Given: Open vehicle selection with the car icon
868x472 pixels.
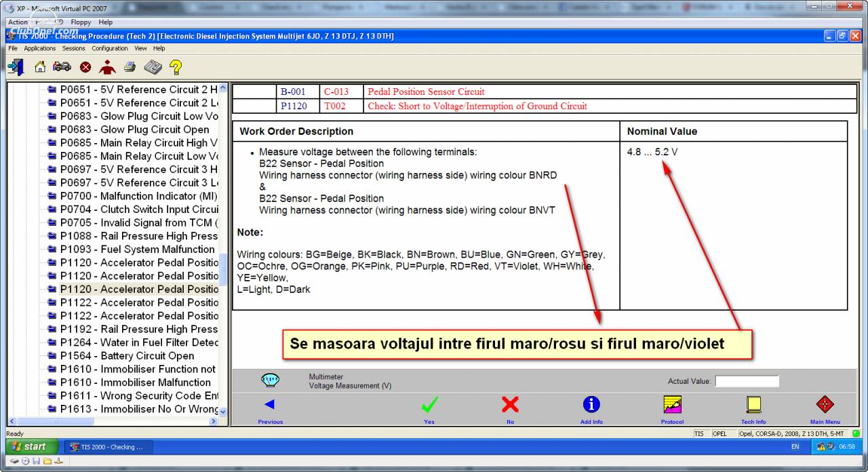Looking at the screenshot, I should (x=62, y=67).
